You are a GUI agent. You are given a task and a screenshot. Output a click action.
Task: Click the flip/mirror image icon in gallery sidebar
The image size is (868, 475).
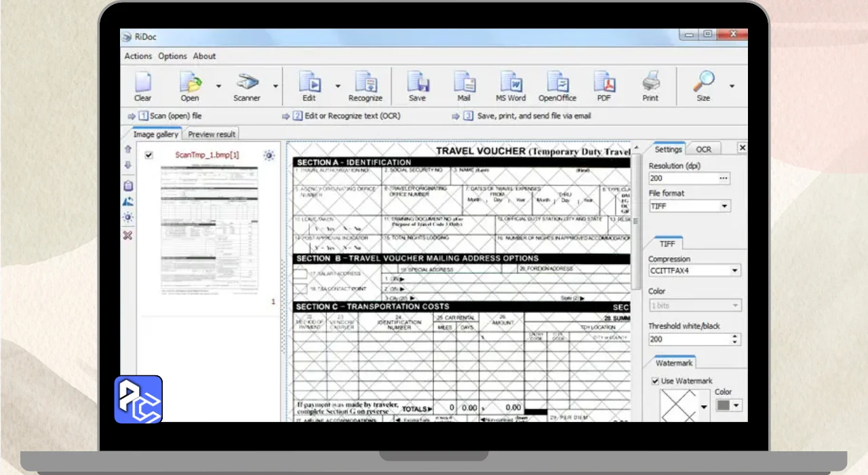127,202
